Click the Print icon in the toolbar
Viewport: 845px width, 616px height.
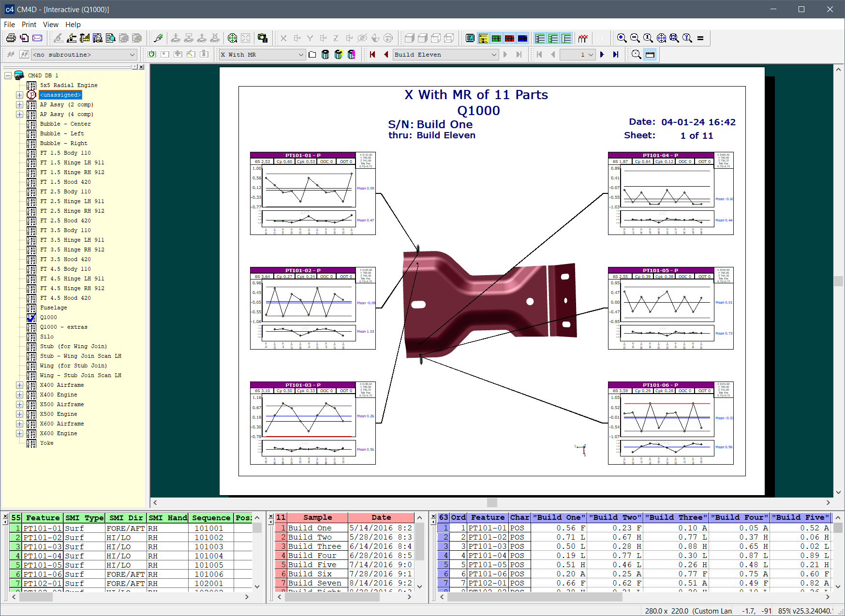coord(11,38)
